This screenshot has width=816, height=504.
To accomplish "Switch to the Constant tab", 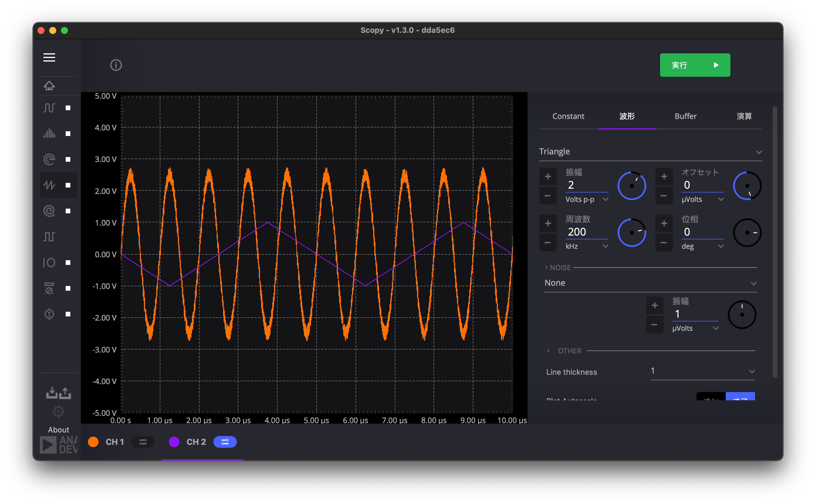I will 568,116.
